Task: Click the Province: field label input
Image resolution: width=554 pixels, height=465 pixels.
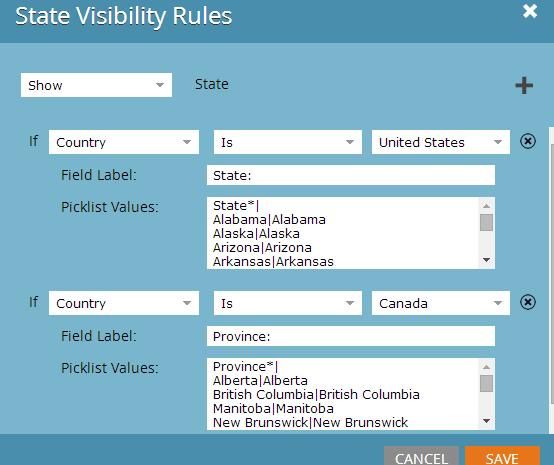Action: coord(351,336)
